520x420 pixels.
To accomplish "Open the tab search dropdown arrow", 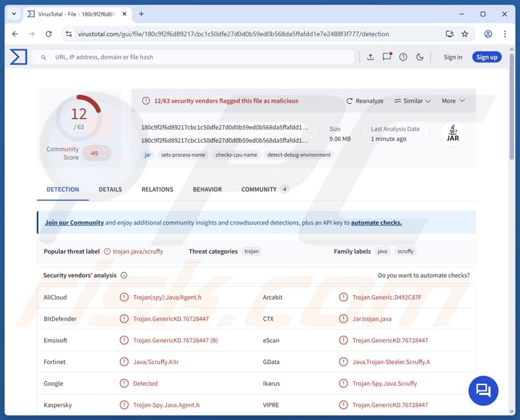I will (x=14, y=14).
